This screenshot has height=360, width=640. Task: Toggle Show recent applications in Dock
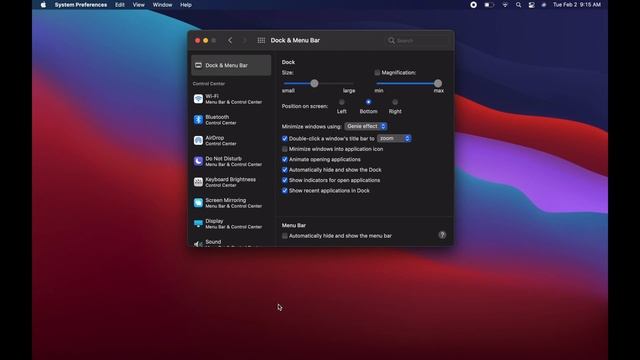285,191
